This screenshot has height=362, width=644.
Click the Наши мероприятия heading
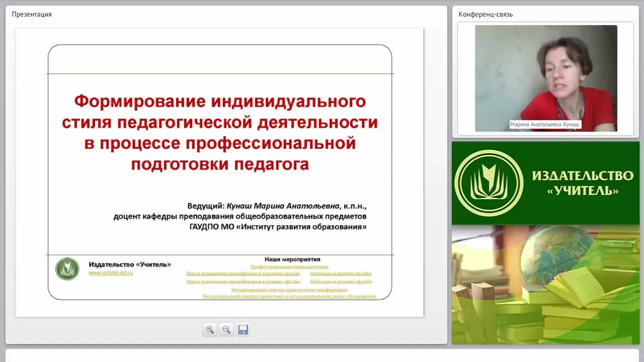tap(293, 259)
